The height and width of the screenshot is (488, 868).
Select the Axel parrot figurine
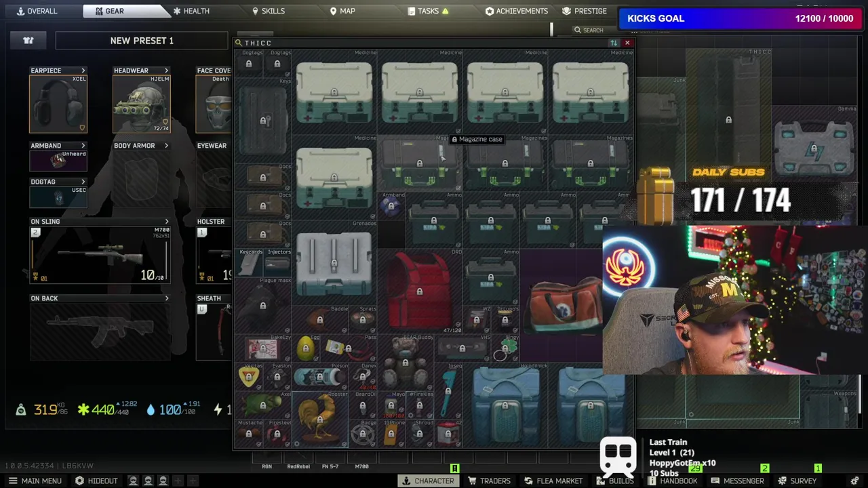(x=263, y=405)
